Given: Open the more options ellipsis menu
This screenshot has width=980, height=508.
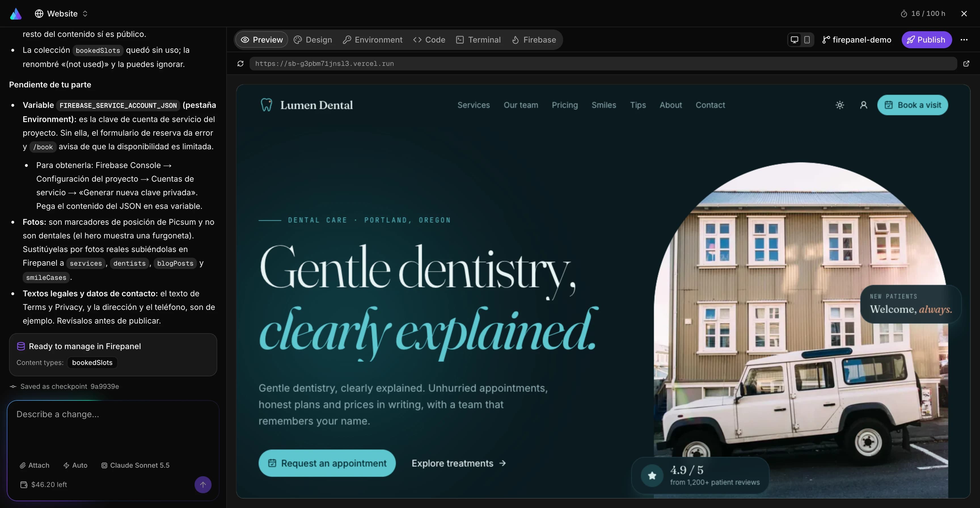Looking at the screenshot, I should (964, 40).
